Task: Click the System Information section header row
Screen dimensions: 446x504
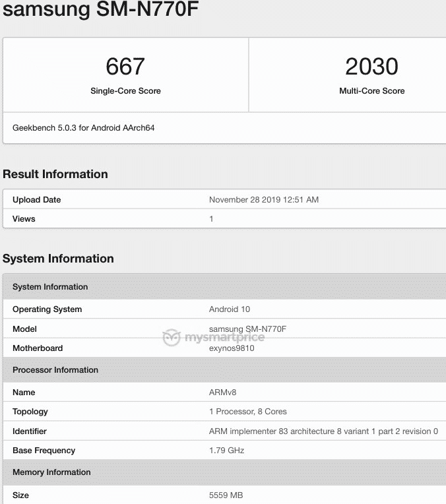Action: click(x=224, y=287)
